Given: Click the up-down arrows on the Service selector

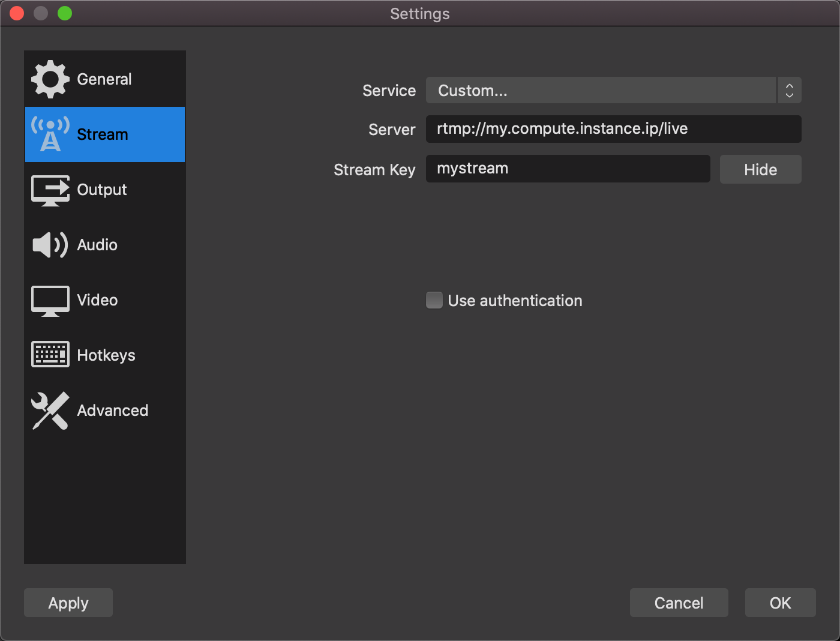Looking at the screenshot, I should tap(789, 91).
